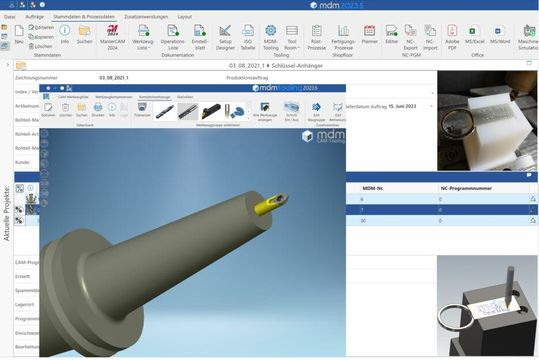Click Löschen in tooling window

pyautogui.click(x=65, y=110)
